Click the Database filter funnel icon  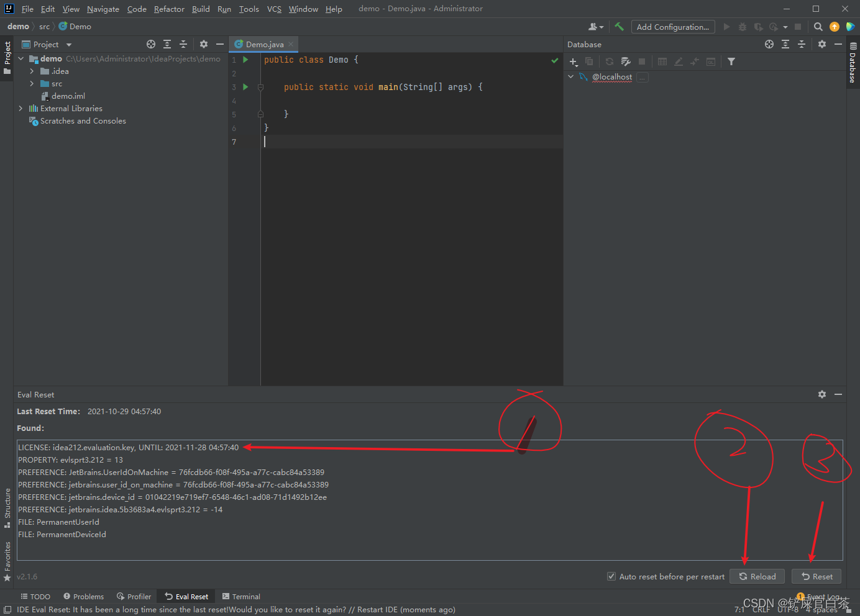(731, 61)
